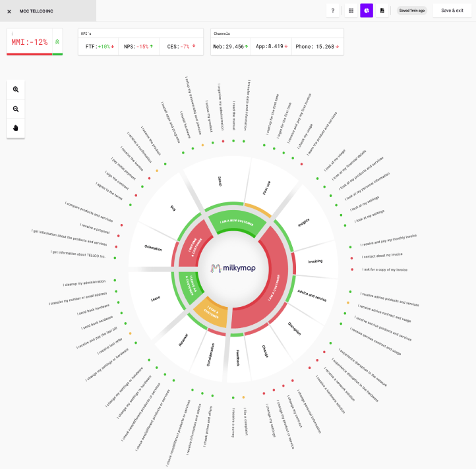This screenshot has height=469, width=476.
Task: Open the Invoicing phase segment
Action: pos(315,262)
